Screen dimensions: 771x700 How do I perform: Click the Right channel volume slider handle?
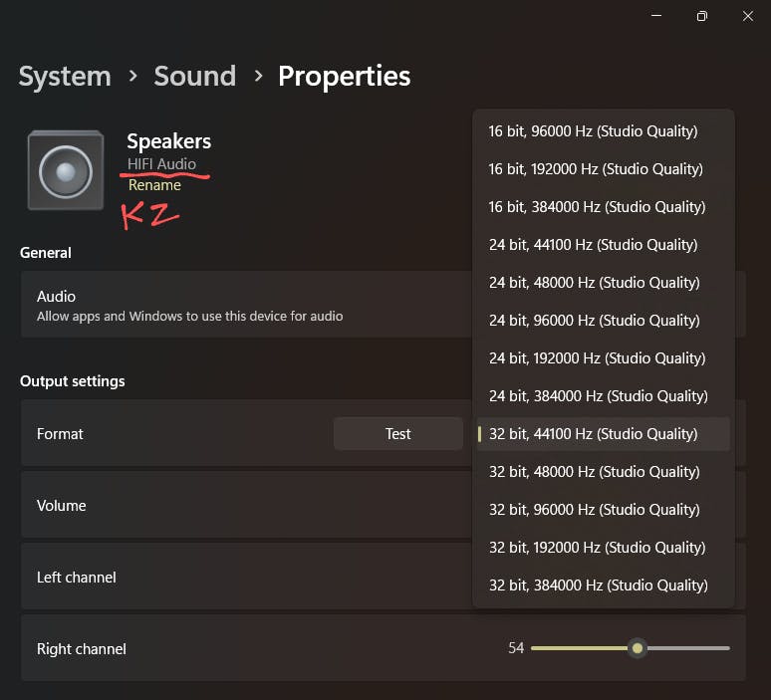(638, 648)
